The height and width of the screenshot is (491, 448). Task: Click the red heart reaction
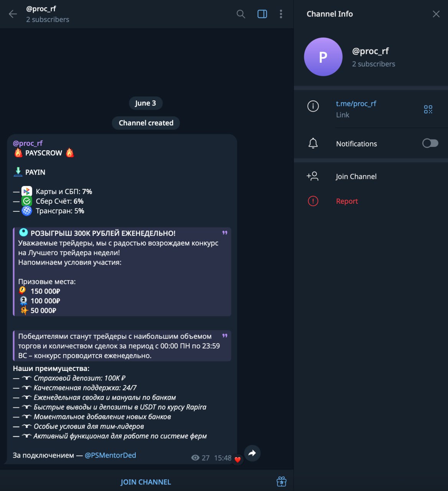238,459
